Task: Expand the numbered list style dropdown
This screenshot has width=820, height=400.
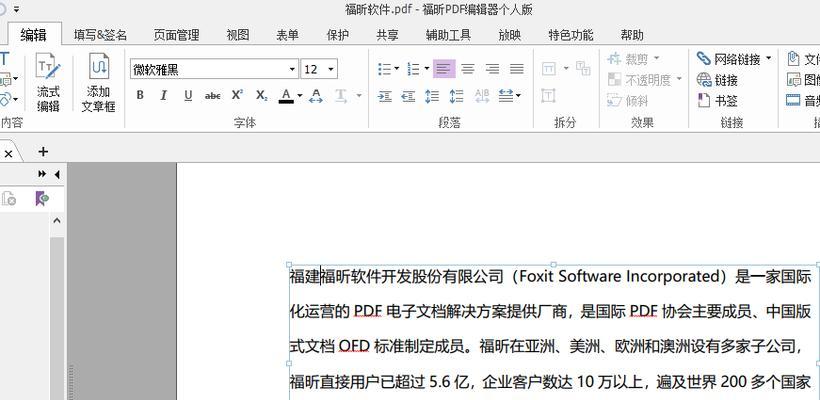Action: (x=427, y=68)
